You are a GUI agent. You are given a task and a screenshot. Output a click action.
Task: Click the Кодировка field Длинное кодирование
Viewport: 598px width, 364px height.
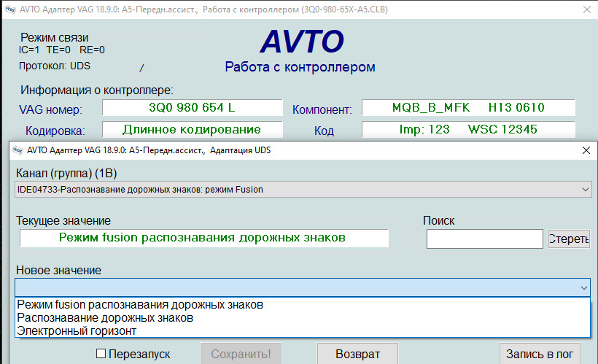tap(193, 129)
